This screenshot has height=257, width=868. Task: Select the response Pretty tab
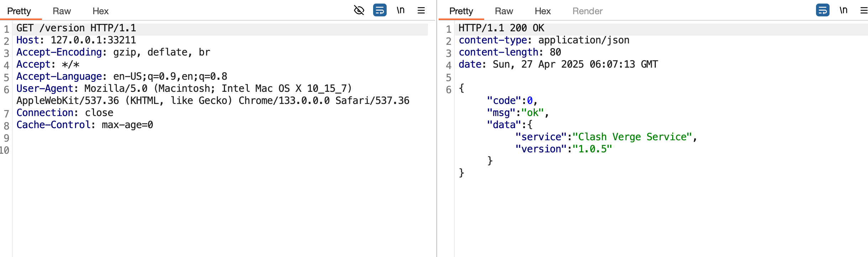pyautogui.click(x=461, y=11)
